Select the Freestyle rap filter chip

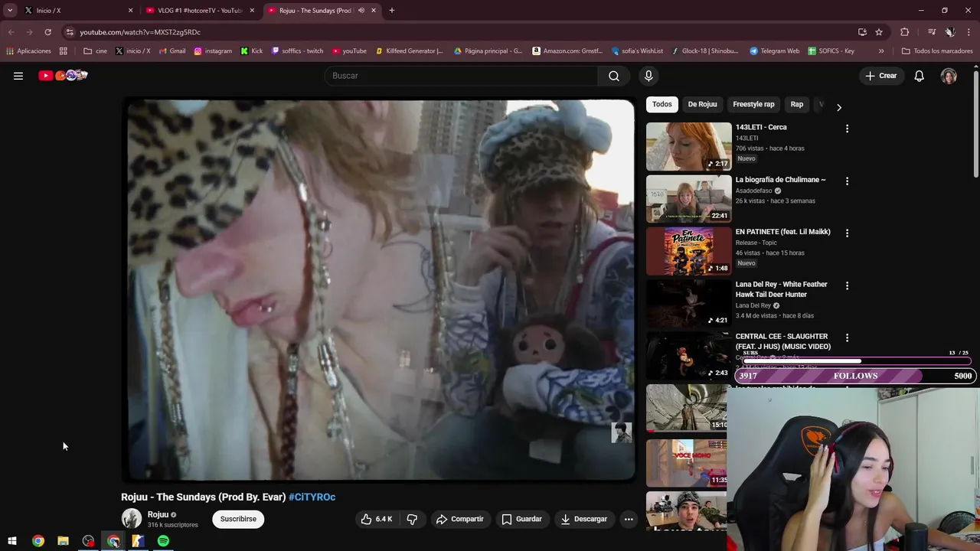tap(753, 104)
